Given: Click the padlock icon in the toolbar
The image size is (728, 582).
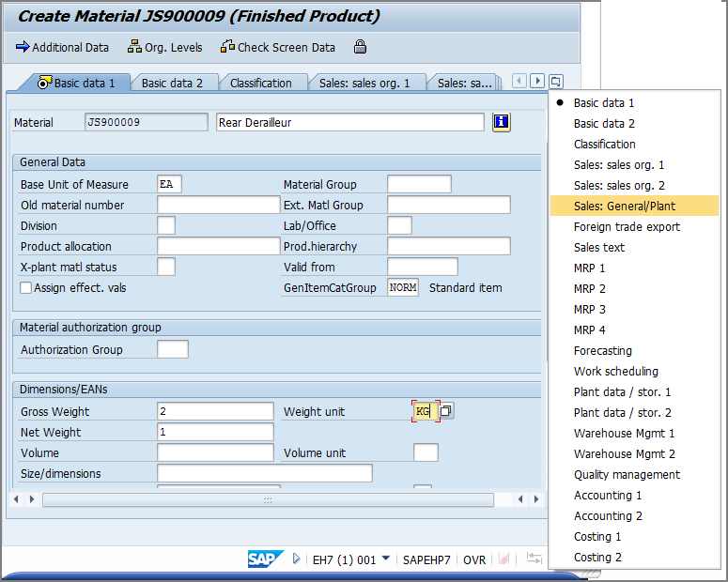Looking at the screenshot, I should pyautogui.click(x=360, y=47).
